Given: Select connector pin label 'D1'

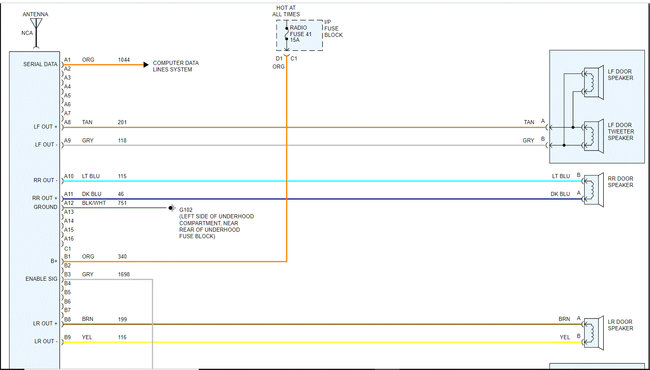Looking at the screenshot, I should (x=279, y=58).
